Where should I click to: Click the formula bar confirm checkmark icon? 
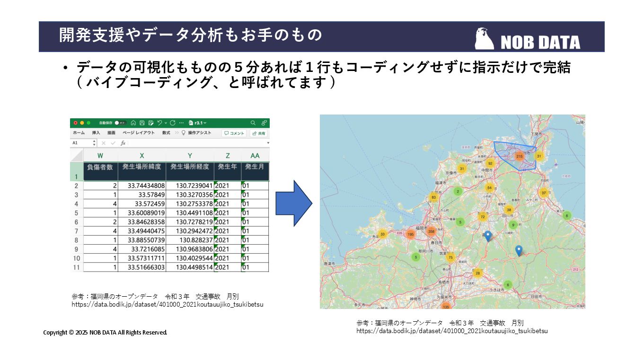point(113,142)
